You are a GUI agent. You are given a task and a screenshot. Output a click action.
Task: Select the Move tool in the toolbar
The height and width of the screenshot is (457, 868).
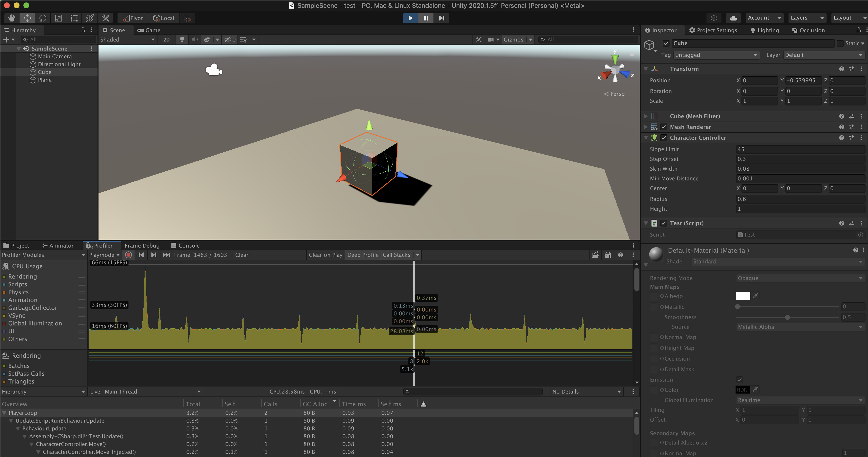[x=27, y=18]
